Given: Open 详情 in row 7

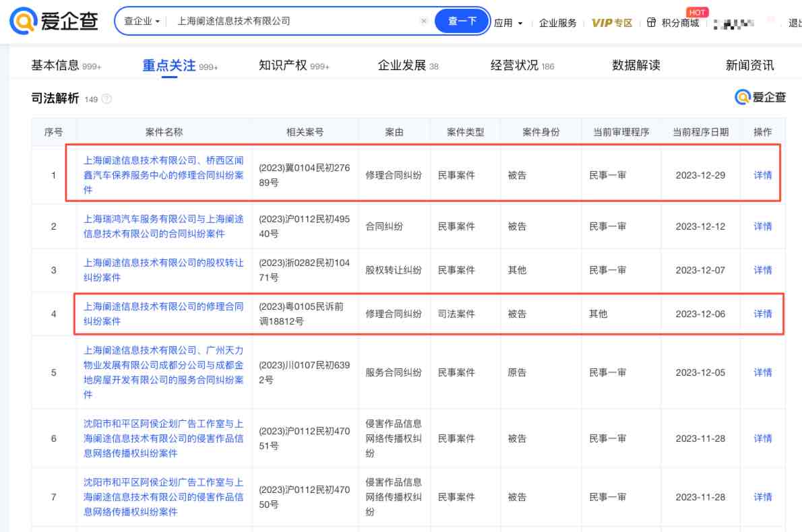Looking at the screenshot, I should [763, 497].
